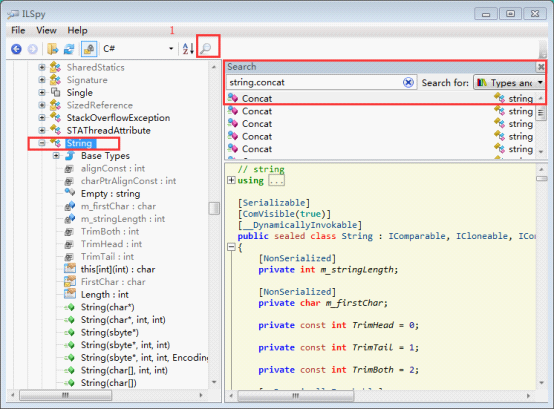554x409 pixels.
Task: Click the sort alphabetically A-Z icon
Action: coord(188,49)
